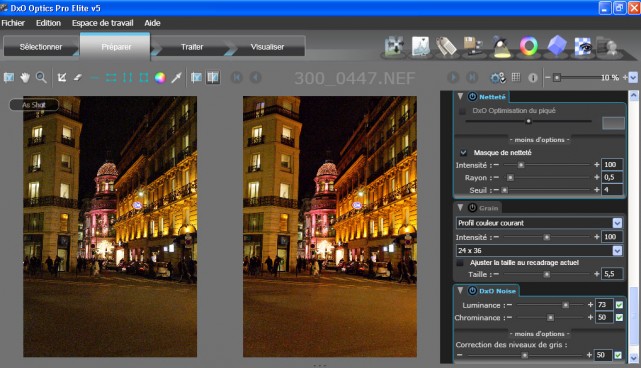
Task: Open the Espace de travail menu
Action: (x=103, y=23)
